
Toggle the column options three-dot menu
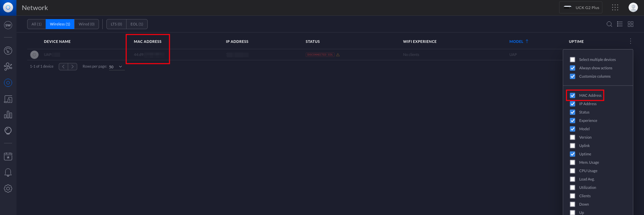[630, 41]
